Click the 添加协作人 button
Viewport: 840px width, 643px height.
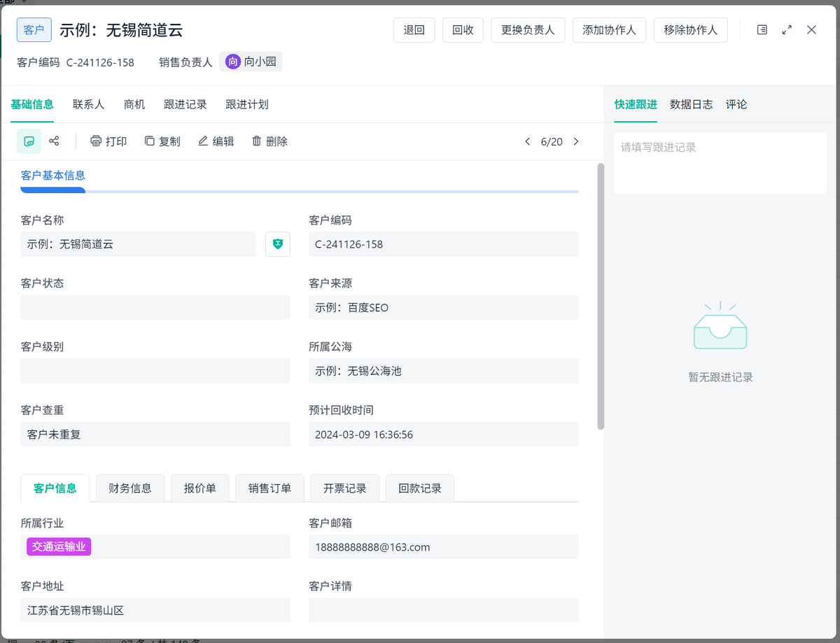click(609, 30)
